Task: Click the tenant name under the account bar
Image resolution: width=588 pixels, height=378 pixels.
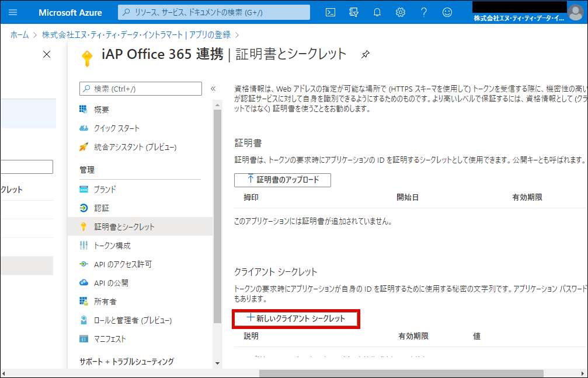Action: (519, 18)
